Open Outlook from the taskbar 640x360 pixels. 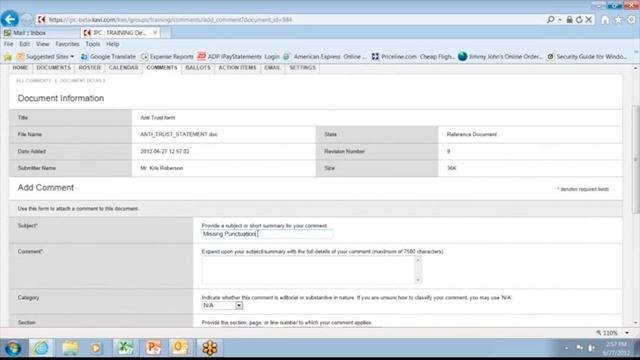[180, 348]
